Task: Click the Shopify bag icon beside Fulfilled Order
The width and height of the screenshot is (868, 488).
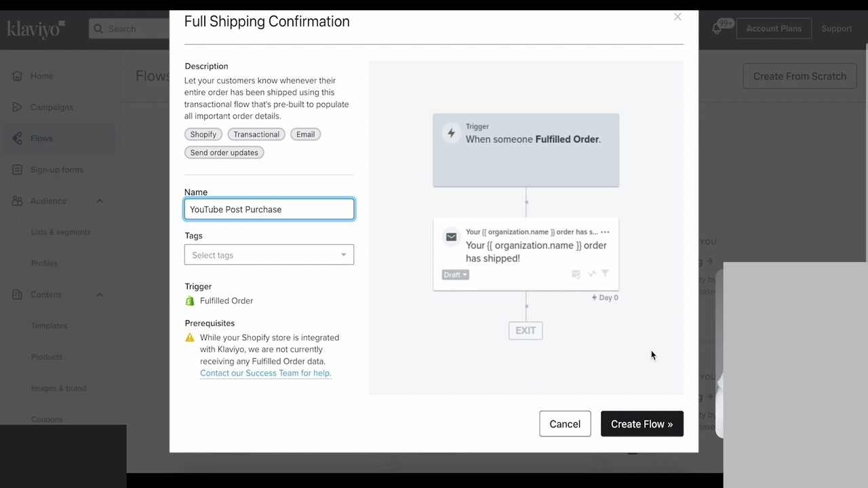Action: pyautogui.click(x=190, y=301)
